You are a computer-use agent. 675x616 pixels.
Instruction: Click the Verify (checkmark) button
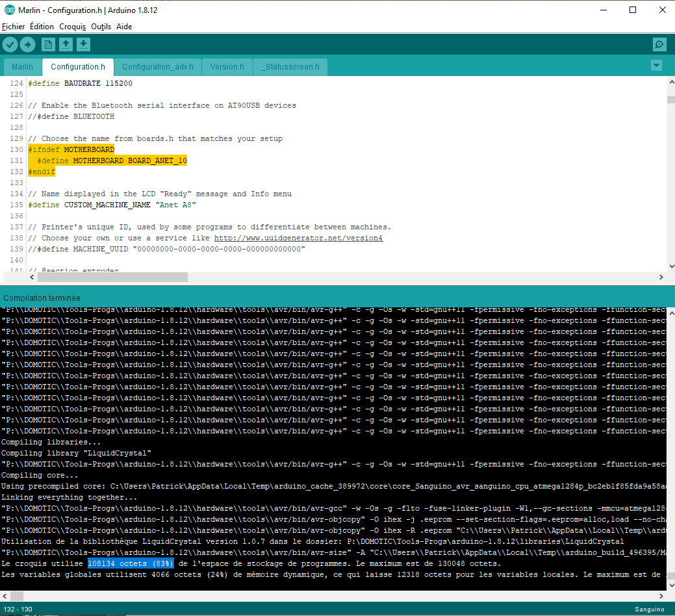(10, 44)
